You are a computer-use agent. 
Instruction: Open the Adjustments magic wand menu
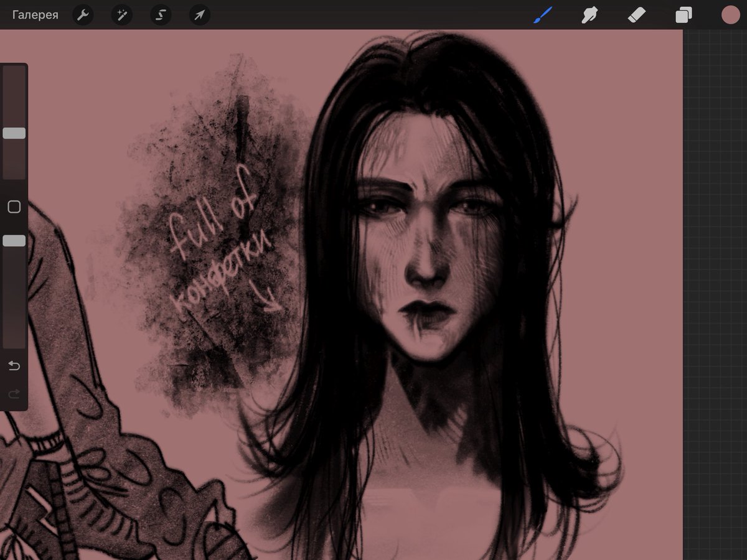click(x=122, y=15)
